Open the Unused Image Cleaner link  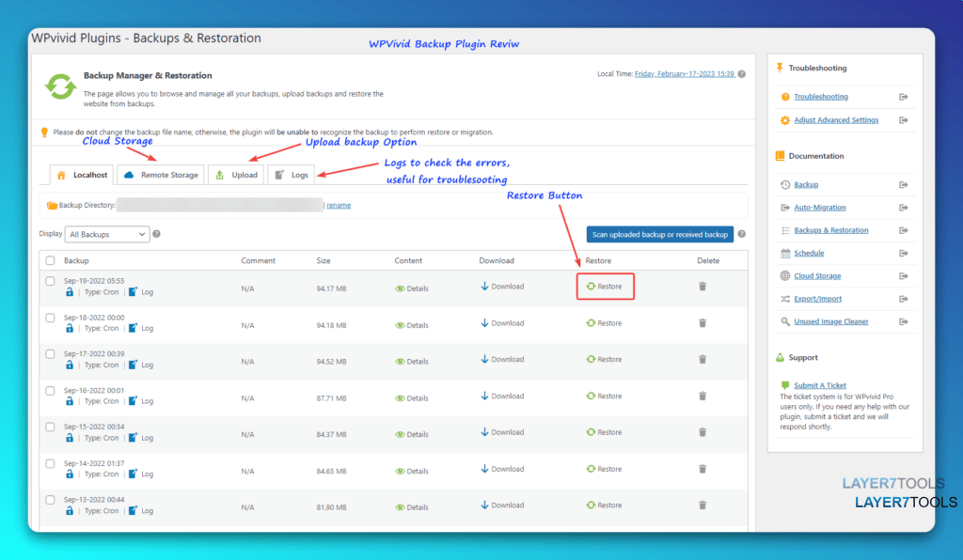(831, 321)
